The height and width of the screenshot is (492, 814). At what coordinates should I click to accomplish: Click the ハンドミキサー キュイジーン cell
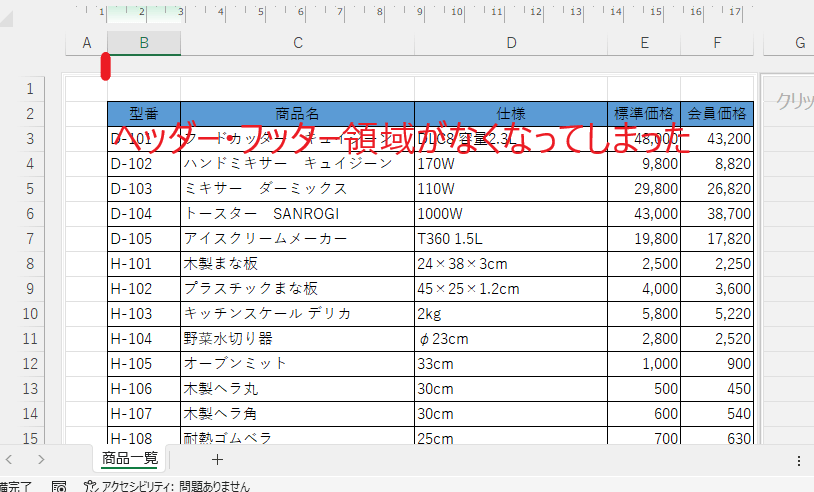pyautogui.click(x=297, y=163)
